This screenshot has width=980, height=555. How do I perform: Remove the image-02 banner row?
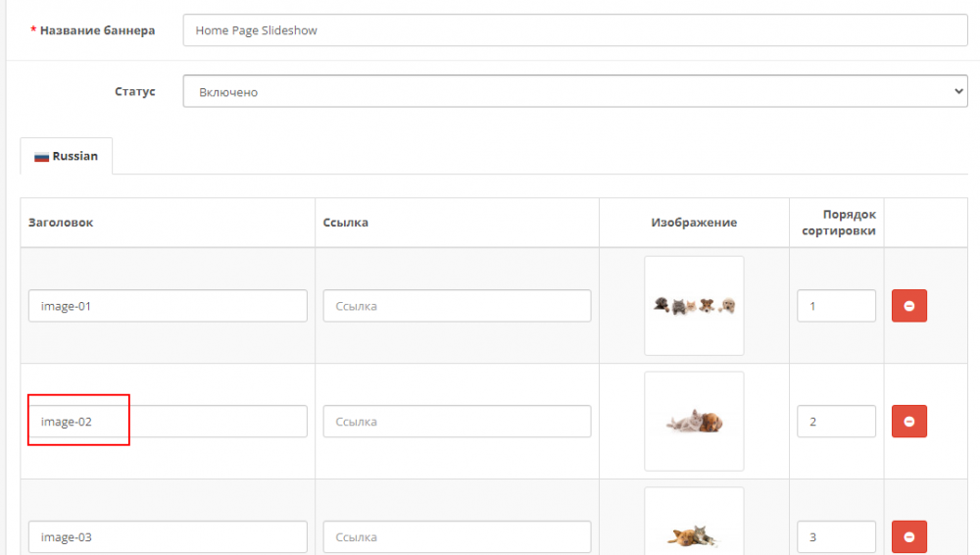pyautogui.click(x=908, y=421)
